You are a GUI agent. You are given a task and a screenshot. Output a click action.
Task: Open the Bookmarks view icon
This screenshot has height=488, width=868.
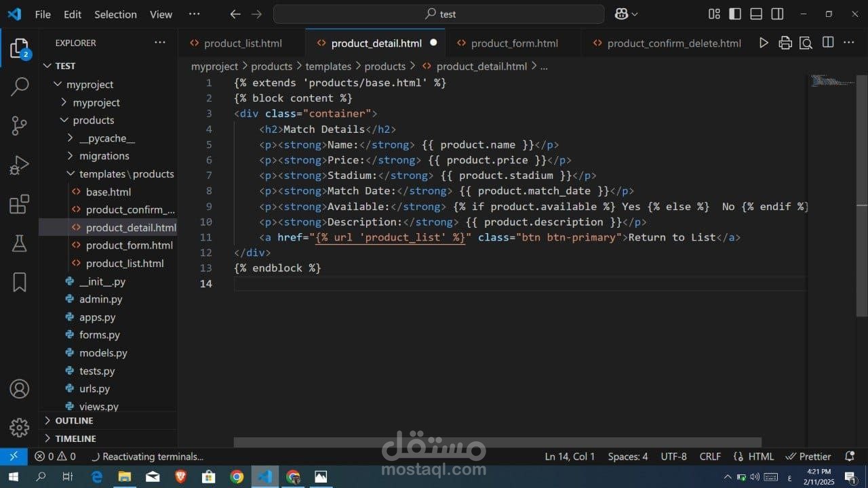pos(20,282)
